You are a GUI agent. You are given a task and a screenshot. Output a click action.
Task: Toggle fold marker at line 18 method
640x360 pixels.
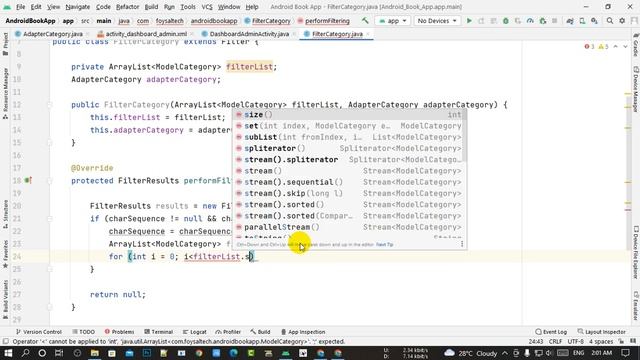coord(49,181)
